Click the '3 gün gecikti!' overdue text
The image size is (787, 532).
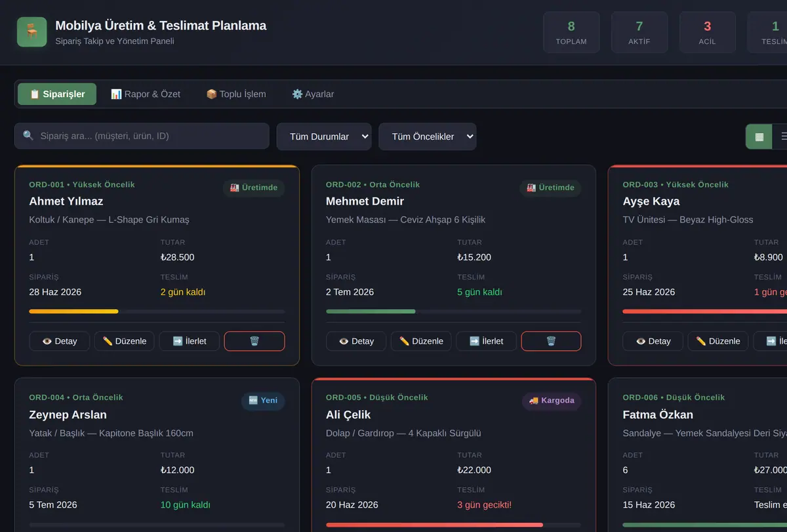485,505
